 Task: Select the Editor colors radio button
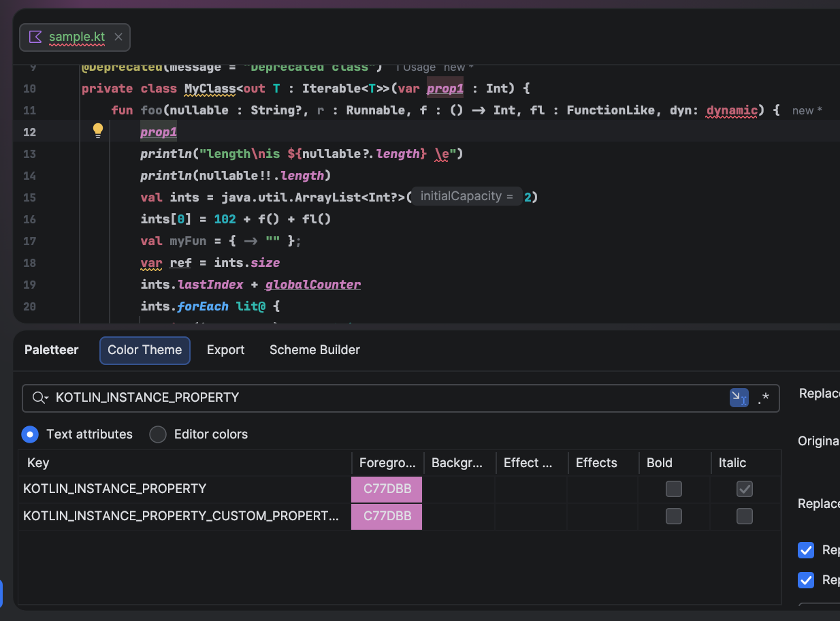click(x=158, y=434)
